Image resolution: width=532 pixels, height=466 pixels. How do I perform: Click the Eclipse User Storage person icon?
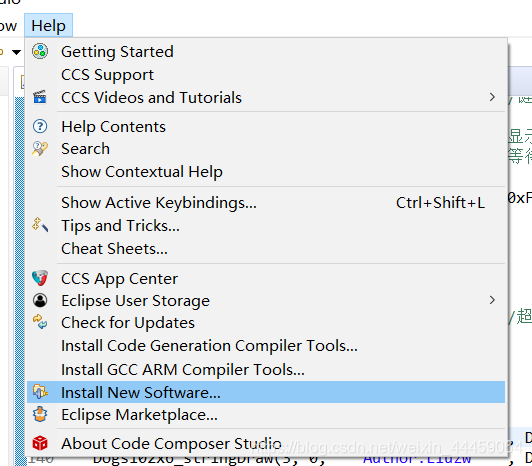pyautogui.click(x=40, y=300)
